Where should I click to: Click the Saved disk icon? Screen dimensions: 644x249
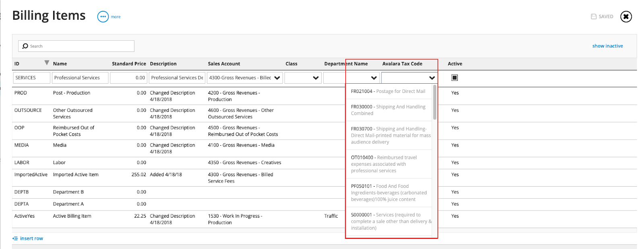coord(594,16)
